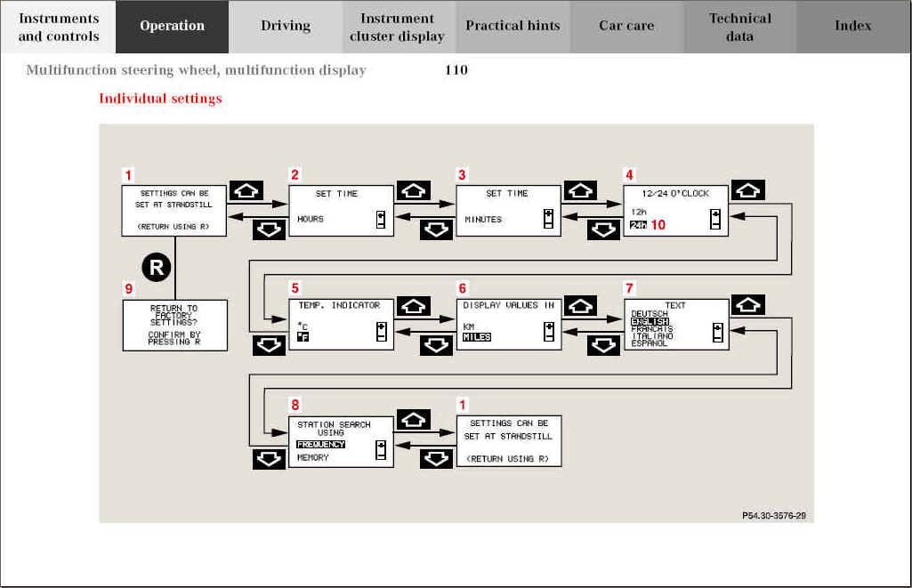Click plus/minus stepper in Temp. Indicator box

(x=381, y=332)
